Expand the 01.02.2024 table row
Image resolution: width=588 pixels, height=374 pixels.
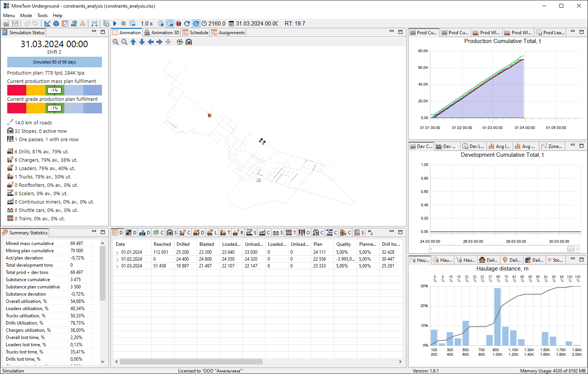coord(117,259)
